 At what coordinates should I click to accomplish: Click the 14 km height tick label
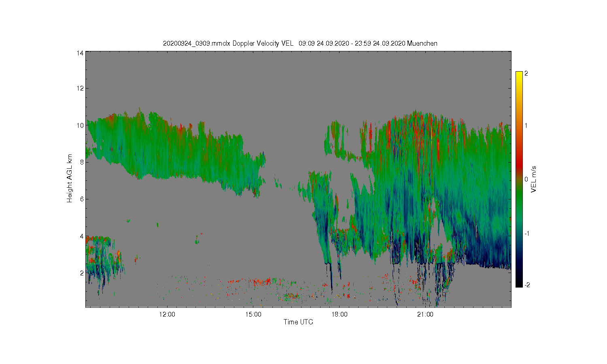[80, 53]
